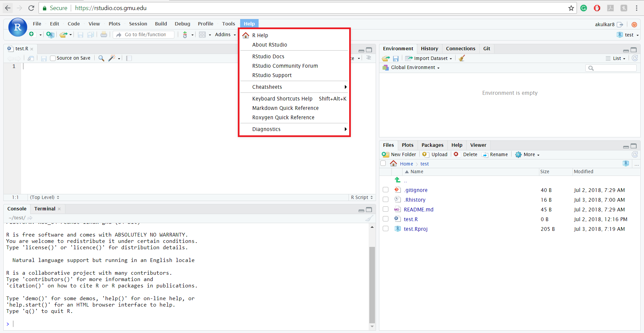Open the Global Environment dropdown
The image size is (644, 333).
click(411, 68)
